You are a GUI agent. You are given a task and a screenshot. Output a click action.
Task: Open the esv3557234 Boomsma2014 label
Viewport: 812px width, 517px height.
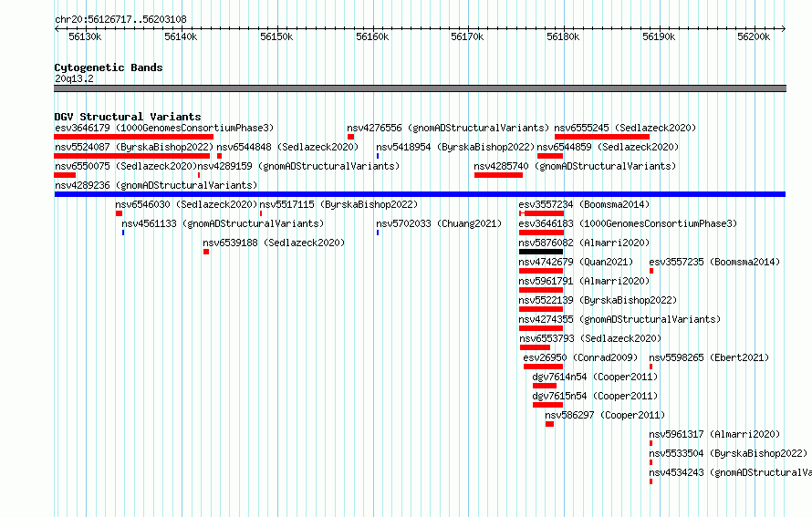(x=584, y=204)
